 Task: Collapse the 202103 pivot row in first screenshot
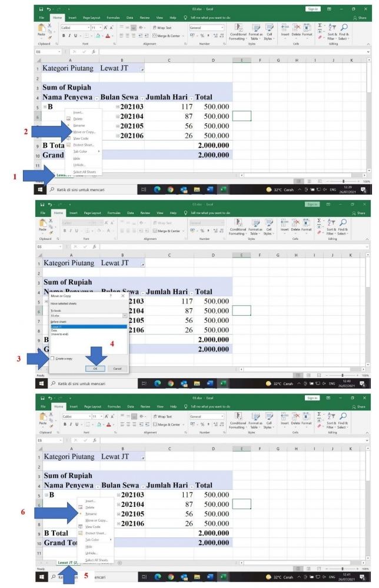[117, 107]
